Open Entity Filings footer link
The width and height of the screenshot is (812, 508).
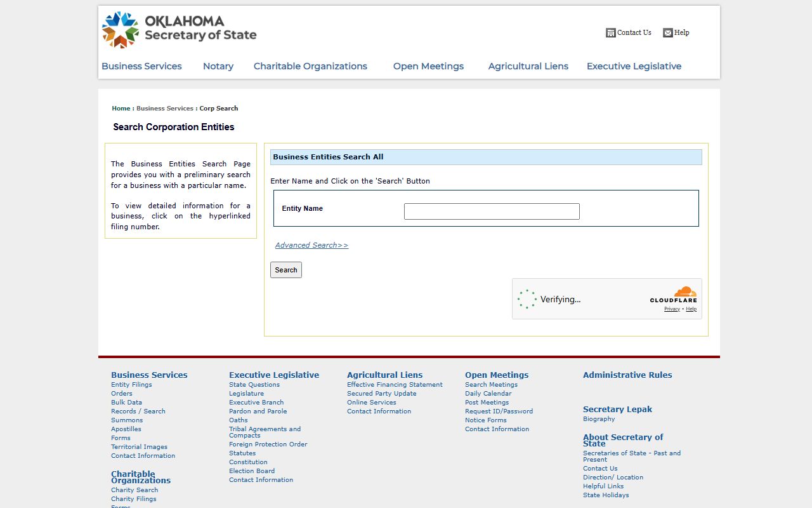click(x=131, y=384)
